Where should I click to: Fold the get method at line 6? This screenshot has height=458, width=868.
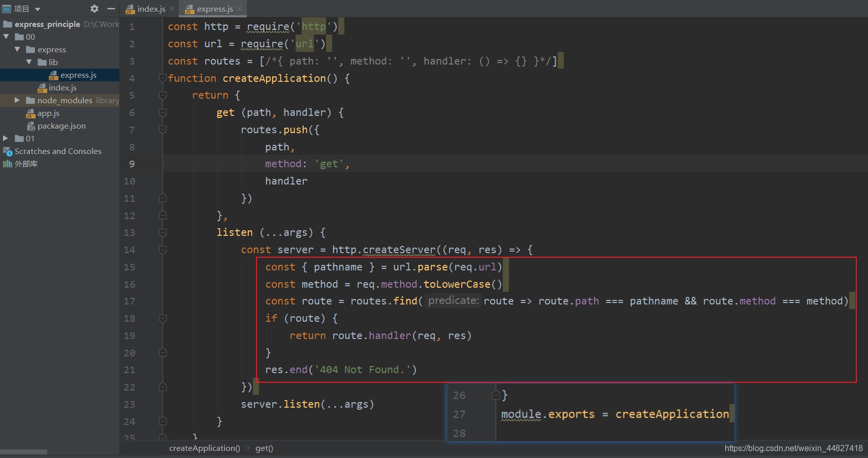click(x=163, y=112)
